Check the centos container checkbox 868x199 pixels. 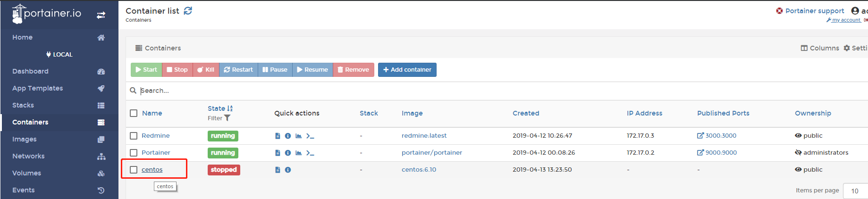point(134,170)
